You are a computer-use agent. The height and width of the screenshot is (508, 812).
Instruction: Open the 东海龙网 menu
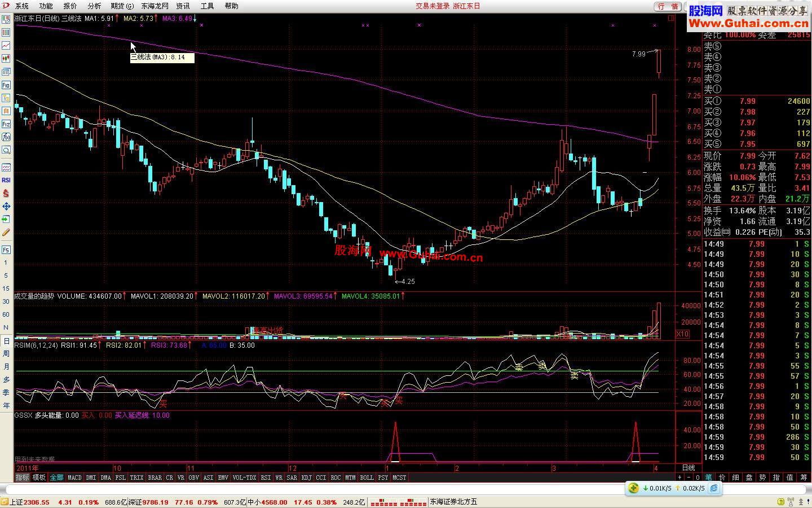(155, 6)
